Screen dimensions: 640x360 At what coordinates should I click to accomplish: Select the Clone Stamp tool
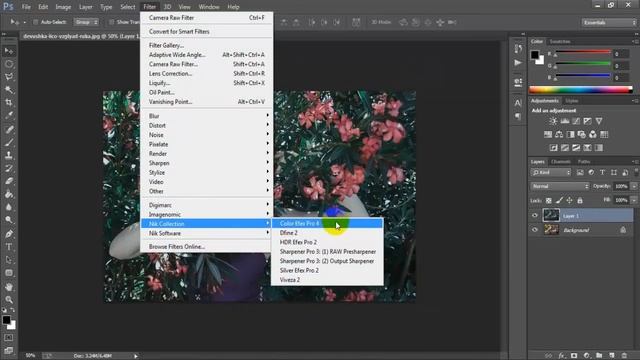coord(9,155)
